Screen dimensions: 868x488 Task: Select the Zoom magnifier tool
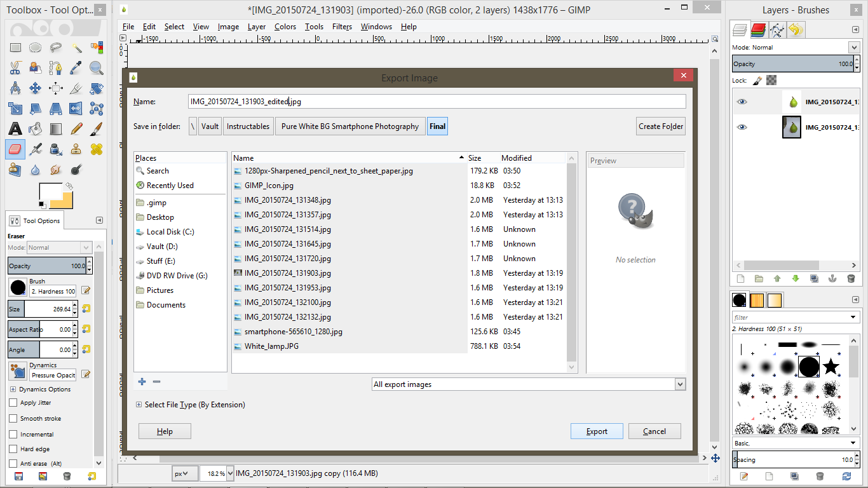tap(96, 68)
